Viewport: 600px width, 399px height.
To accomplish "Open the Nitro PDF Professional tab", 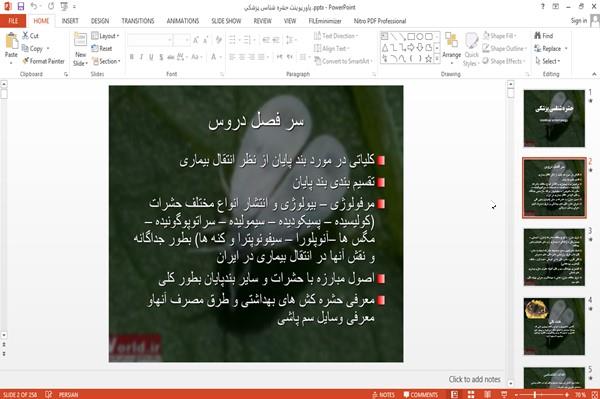I will click(x=380, y=21).
